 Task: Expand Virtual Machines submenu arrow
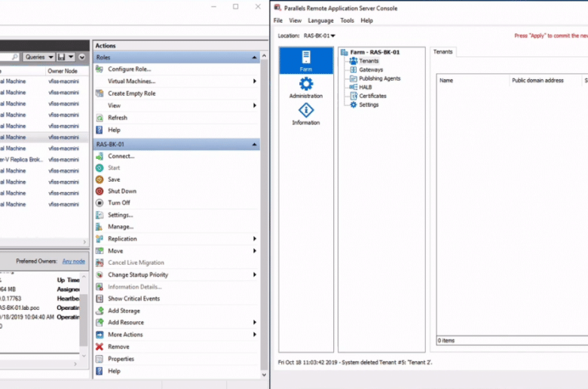click(255, 81)
